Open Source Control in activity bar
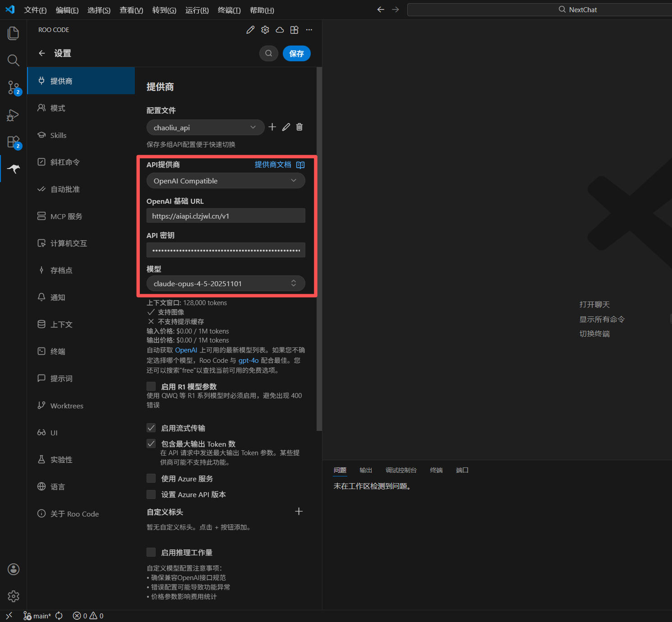 tap(14, 87)
